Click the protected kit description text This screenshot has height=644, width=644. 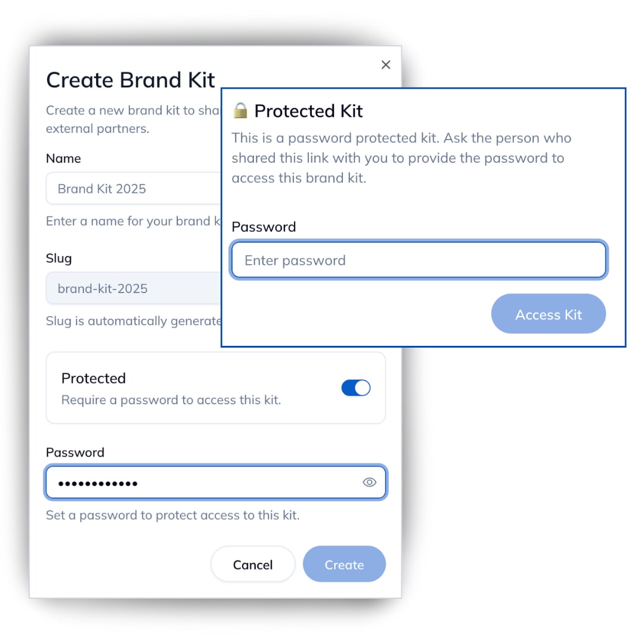(x=401, y=157)
